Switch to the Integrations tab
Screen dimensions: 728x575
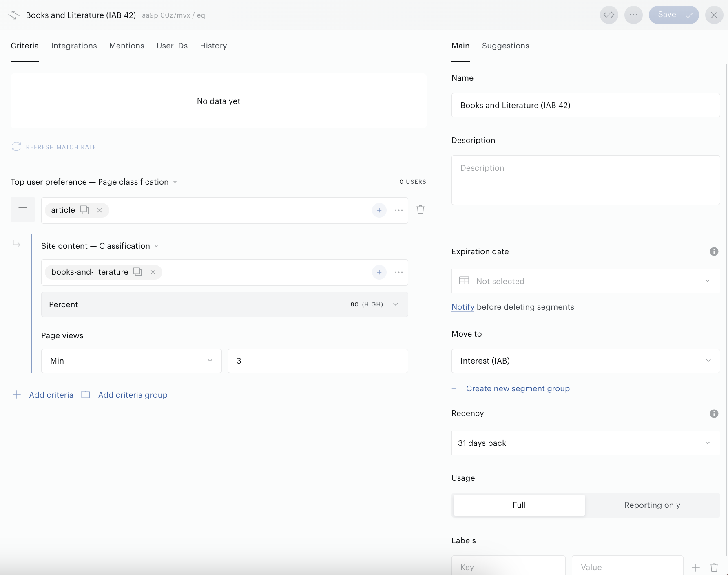point(74,46)
